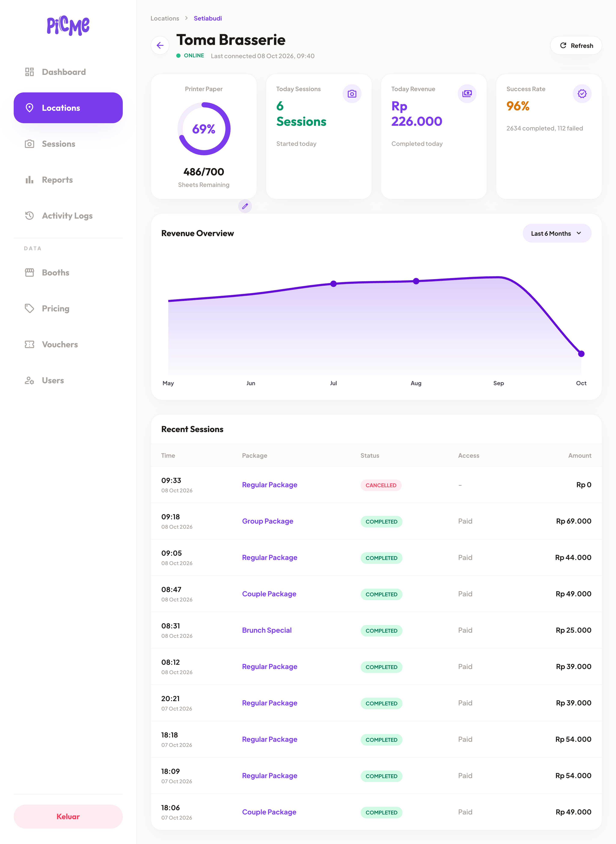Click the location pin icon in Locations item

30,108
